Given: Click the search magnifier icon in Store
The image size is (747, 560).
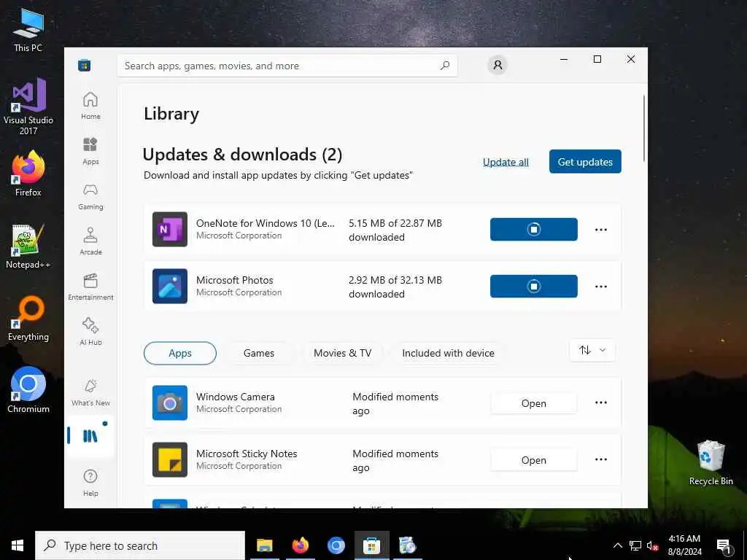Looking at the screenshot, I should [x=445, y=66].
